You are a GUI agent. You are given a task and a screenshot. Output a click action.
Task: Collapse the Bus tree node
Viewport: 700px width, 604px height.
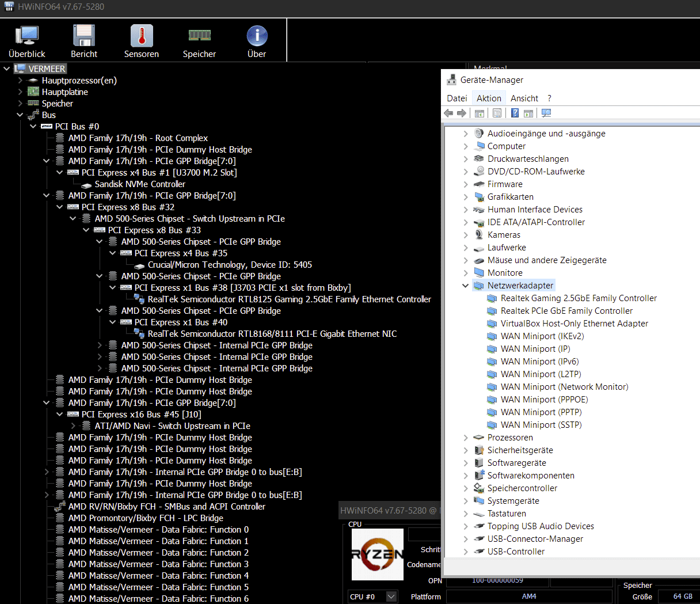(x=20, y=115)
